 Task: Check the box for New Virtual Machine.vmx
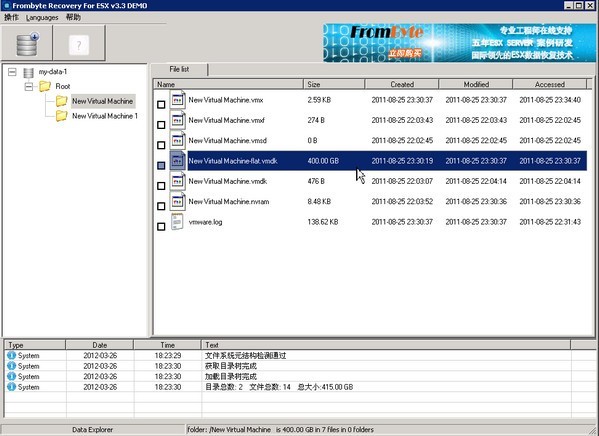[x=161, y=104]
